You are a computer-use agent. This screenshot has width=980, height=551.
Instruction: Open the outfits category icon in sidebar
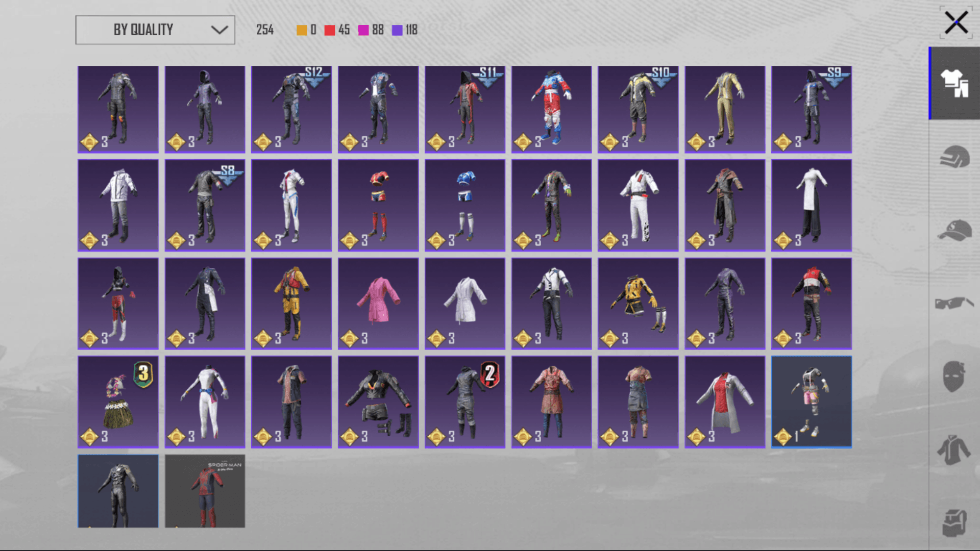coord(954,84)
